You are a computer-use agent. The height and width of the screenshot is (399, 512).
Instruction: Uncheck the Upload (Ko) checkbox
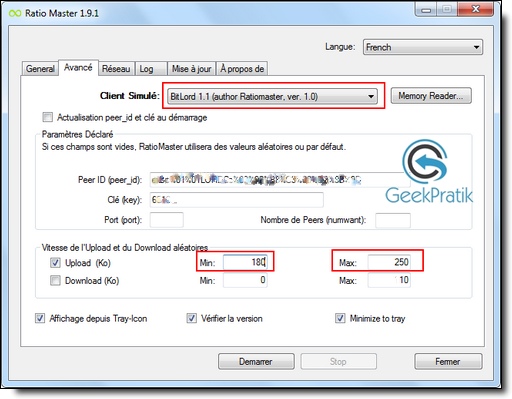click(x=55, y=263)
